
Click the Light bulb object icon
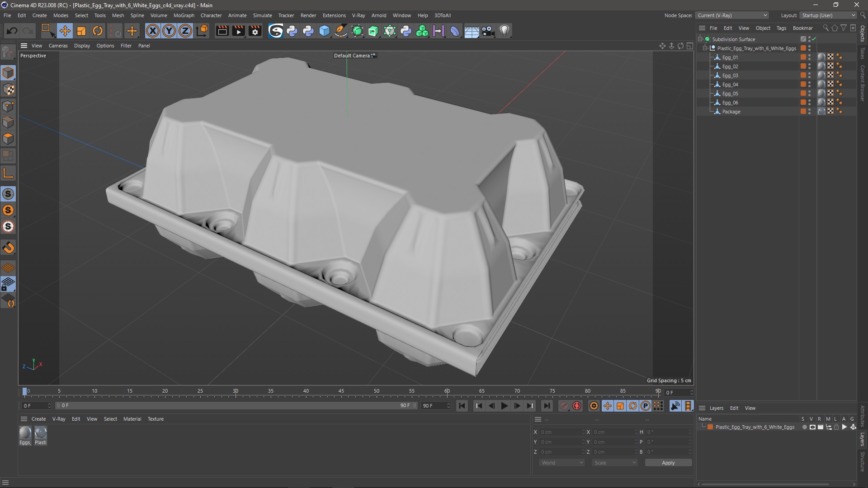click(505, 31)
